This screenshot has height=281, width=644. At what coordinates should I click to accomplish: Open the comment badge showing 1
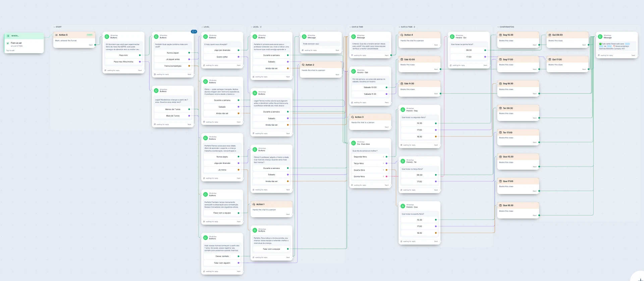(x=194, y=32)
